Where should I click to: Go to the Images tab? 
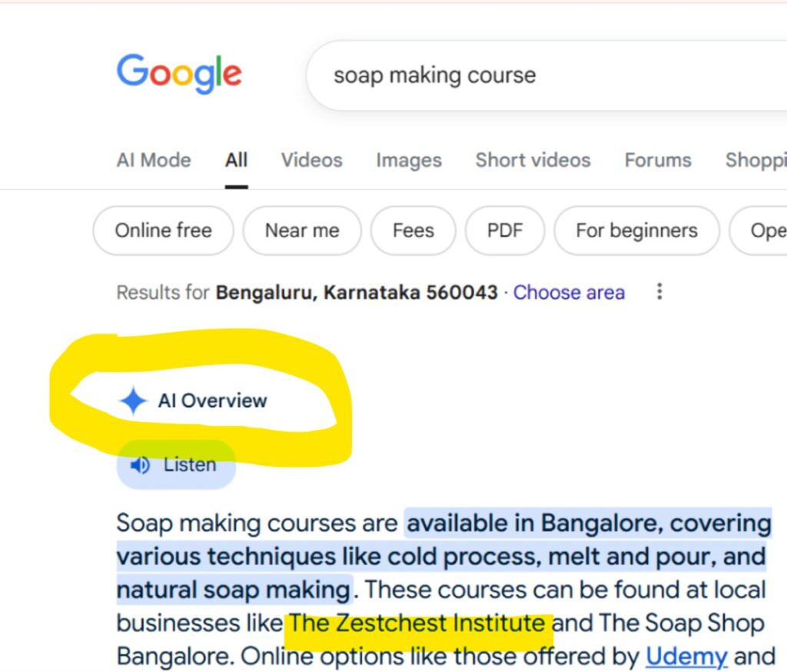click(408, 160)
